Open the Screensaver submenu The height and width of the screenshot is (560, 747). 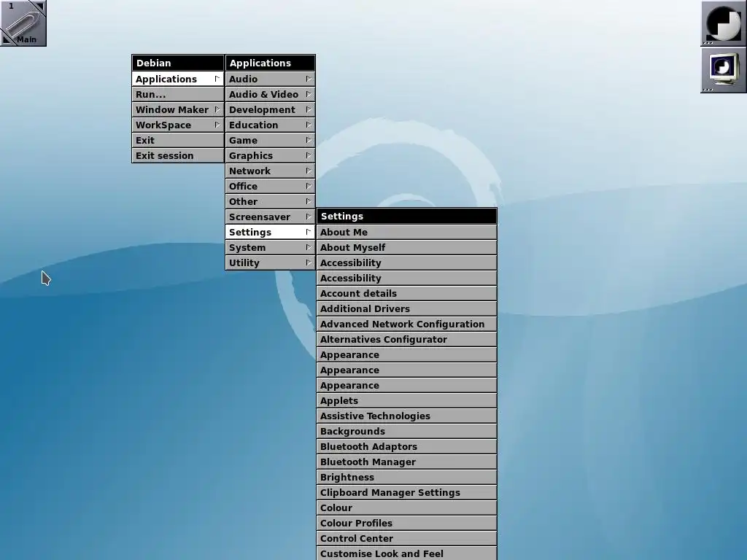270,217
